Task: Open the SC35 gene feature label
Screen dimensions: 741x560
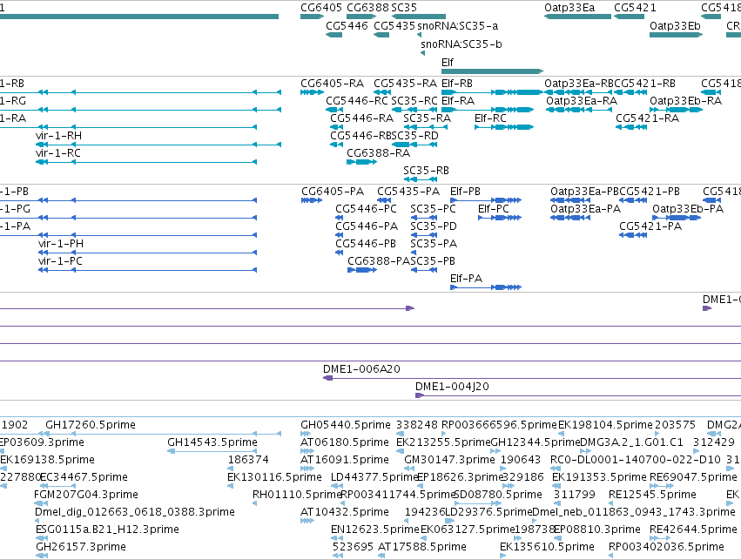Action: pyautogui.click(x=404, y=8)
